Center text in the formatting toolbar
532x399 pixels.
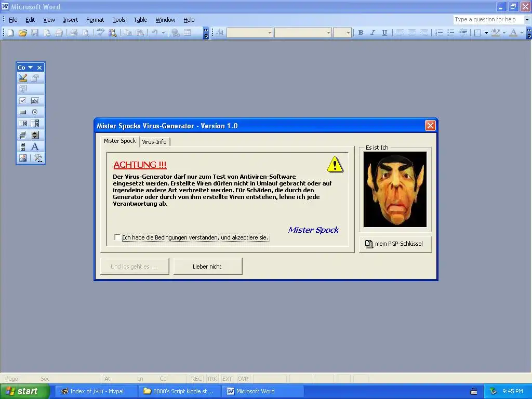(411, 33)
